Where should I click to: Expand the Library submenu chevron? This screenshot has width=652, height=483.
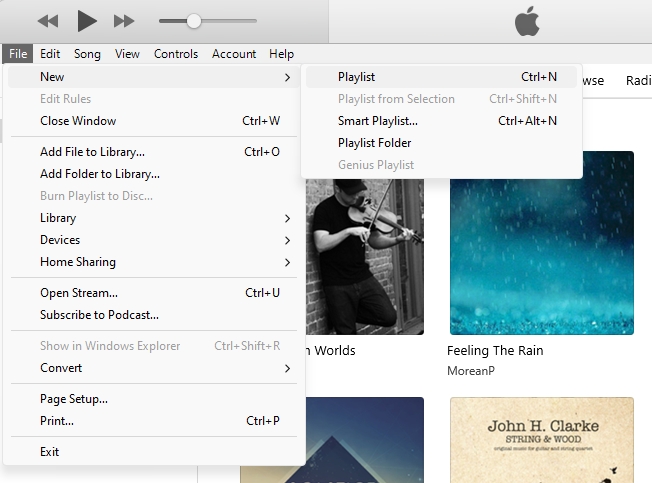287,218
